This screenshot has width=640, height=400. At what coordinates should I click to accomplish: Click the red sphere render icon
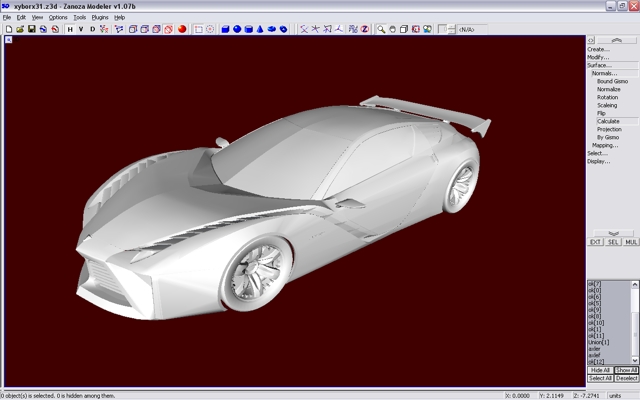[182, 29]
